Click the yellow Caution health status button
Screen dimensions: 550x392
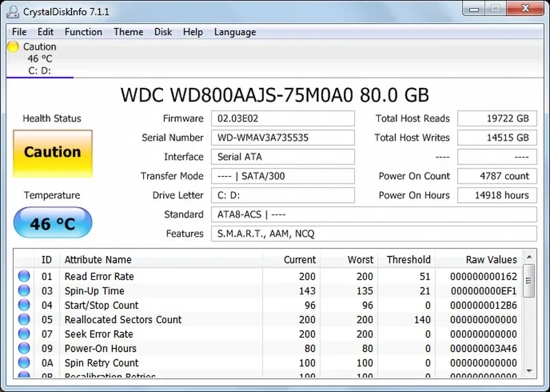(x=52, y=152)
